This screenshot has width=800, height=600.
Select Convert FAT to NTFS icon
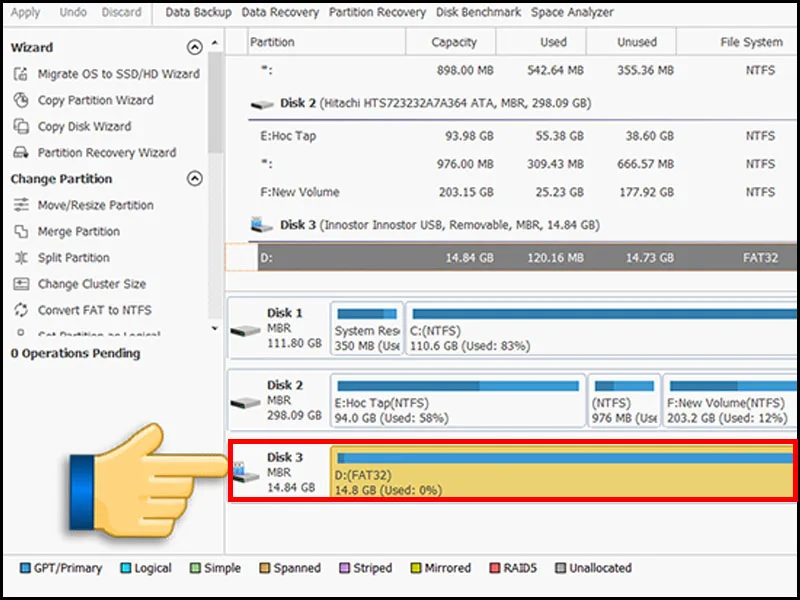[x=21, y=310]
